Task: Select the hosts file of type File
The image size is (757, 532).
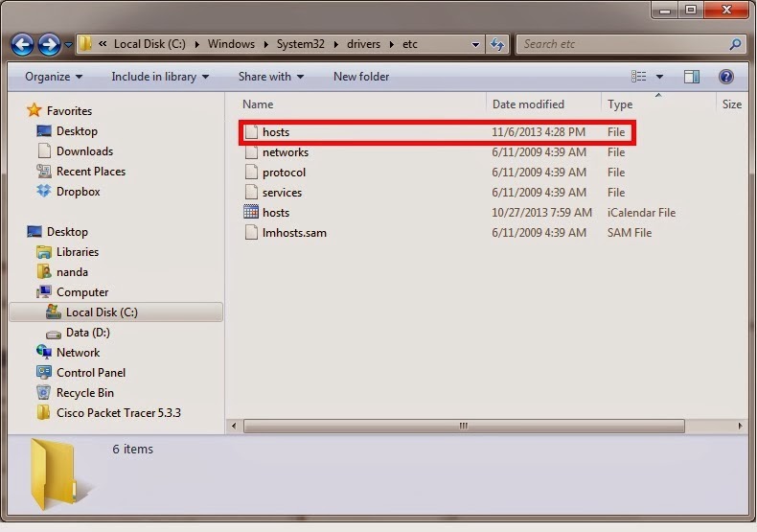Action: [x=437, y=132]
